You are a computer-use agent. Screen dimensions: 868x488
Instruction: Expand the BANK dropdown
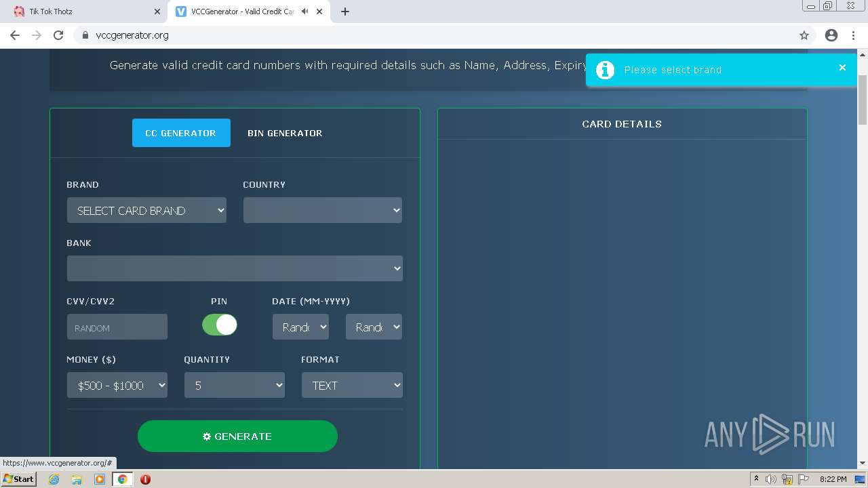235,268
